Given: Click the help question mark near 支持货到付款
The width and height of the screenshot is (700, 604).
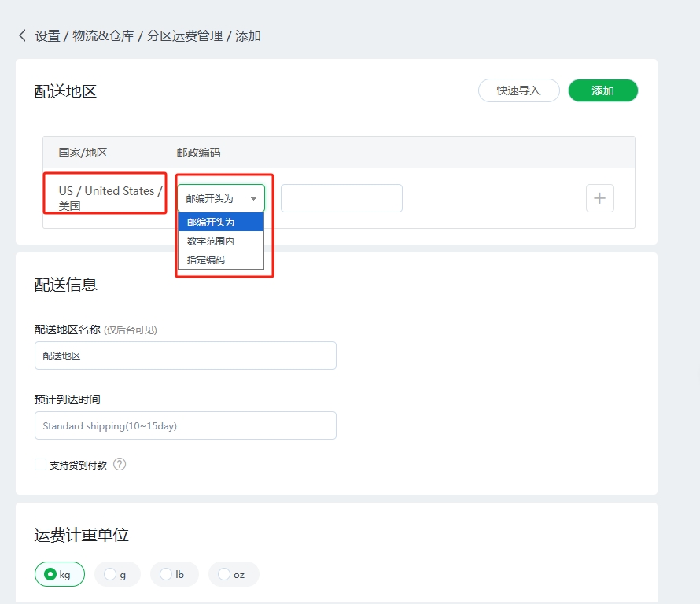Looking at the screenshot, I should click(120, 464).
